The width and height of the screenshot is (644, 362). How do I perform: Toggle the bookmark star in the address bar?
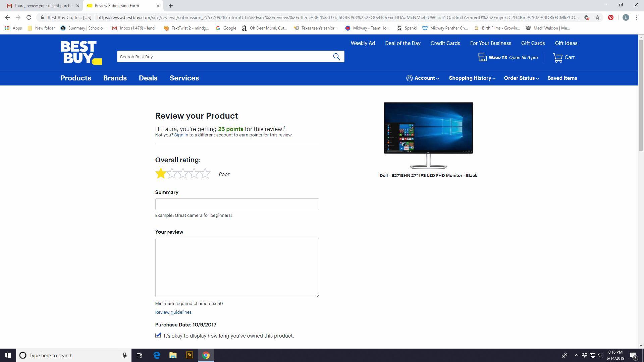(598, 17)
